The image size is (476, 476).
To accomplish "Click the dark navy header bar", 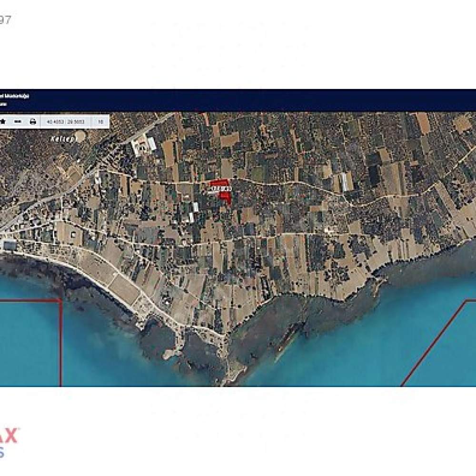I will (238, 100).
